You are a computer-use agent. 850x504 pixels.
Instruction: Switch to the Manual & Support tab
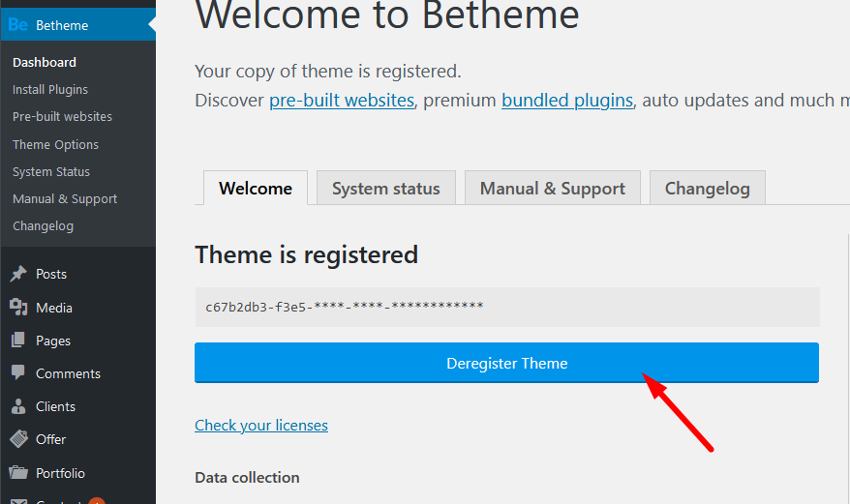pos(552,189)
